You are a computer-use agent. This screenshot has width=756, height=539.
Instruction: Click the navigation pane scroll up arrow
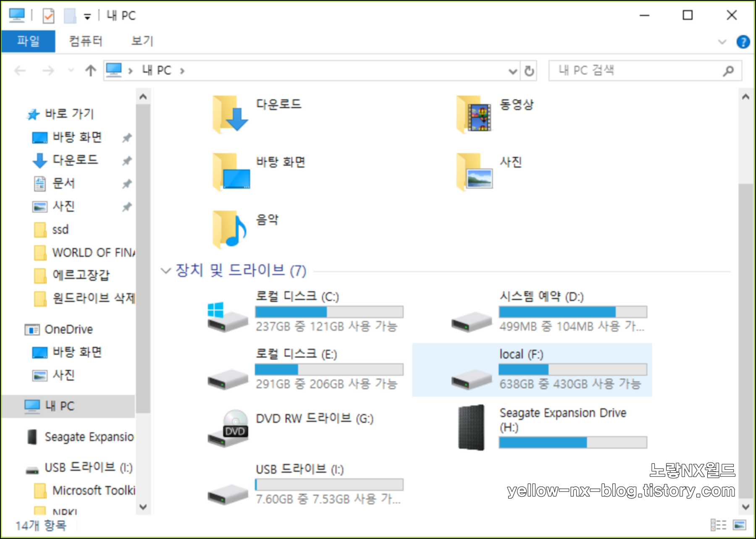(x=143, y=97)
